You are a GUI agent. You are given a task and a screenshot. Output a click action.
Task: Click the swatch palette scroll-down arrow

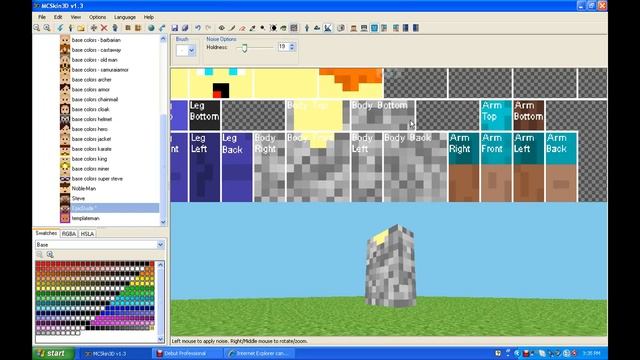click(160, 339)
